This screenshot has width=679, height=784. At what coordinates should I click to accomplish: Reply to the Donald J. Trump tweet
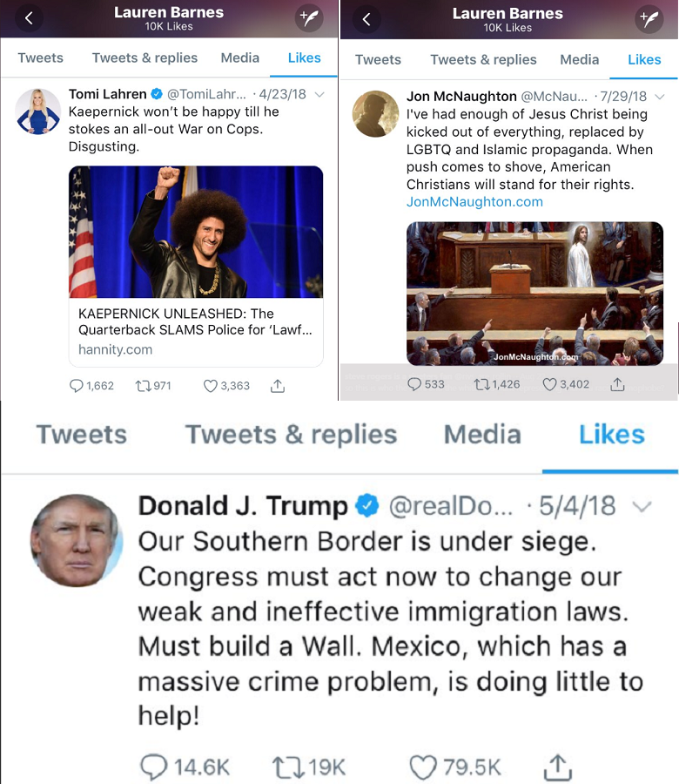pyautogui.click(x=154, y=767)
